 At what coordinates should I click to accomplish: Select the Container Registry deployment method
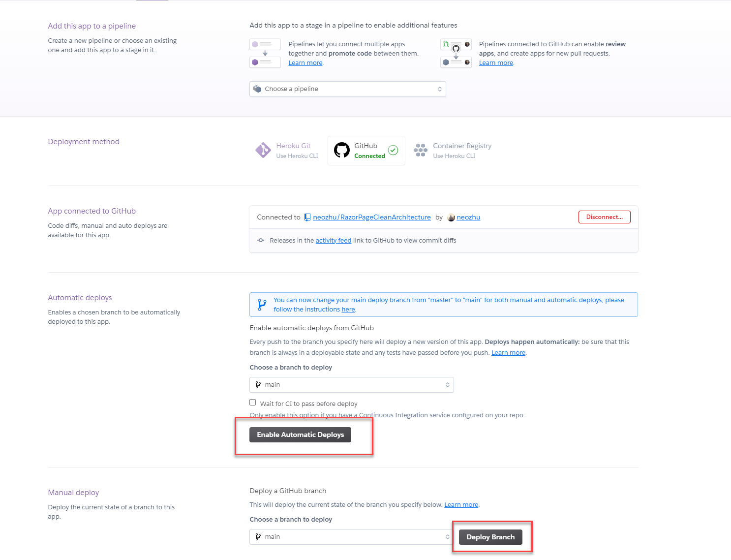tap(453, 151)
